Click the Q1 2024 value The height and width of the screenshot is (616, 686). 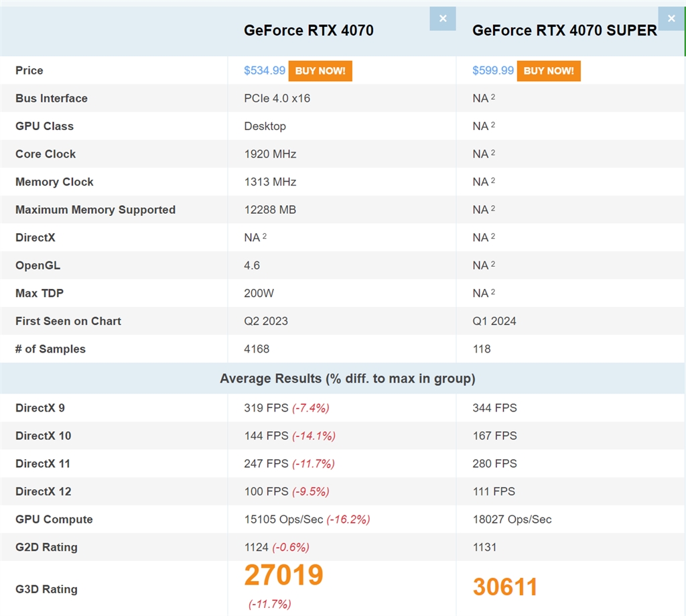(494, 321)
